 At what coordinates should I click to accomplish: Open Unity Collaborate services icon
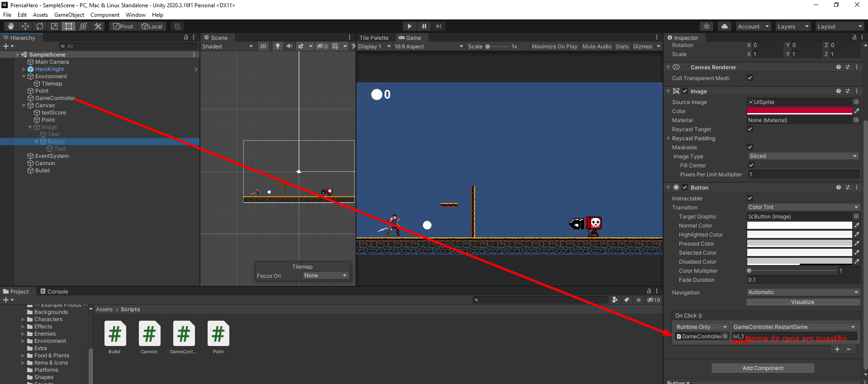[x=707, y=26]
